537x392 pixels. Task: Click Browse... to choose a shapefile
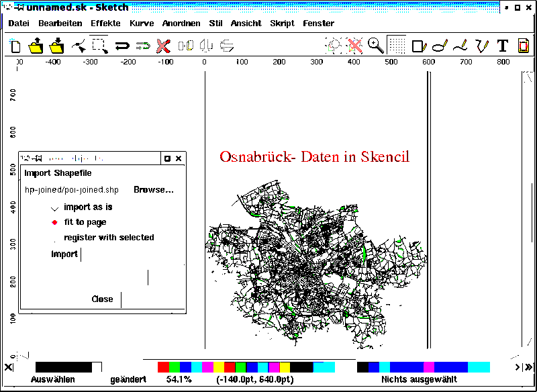click(154, 190)
